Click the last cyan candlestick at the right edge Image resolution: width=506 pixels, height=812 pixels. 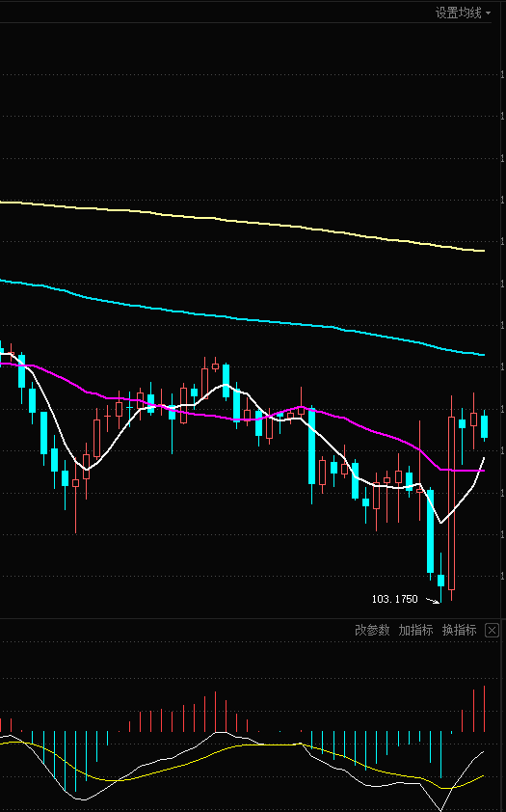coord(484,426)
